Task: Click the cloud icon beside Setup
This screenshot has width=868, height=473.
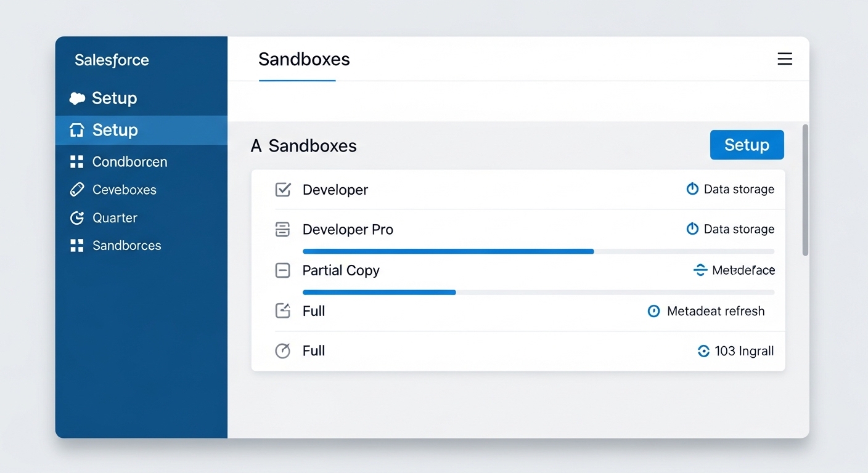Action: [76, 97]
